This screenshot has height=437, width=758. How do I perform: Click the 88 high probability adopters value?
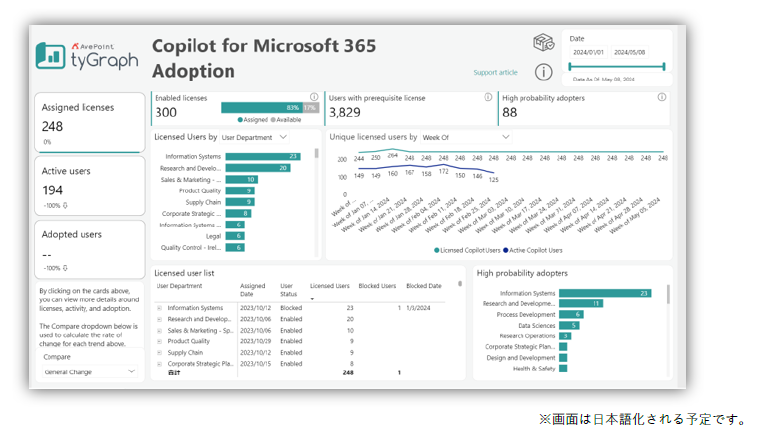510,113
